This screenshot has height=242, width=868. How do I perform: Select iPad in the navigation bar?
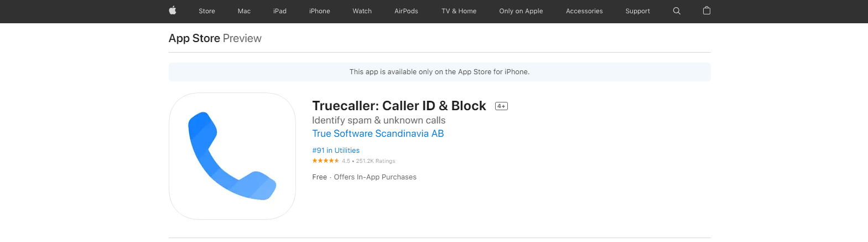(x=280, y=11)
